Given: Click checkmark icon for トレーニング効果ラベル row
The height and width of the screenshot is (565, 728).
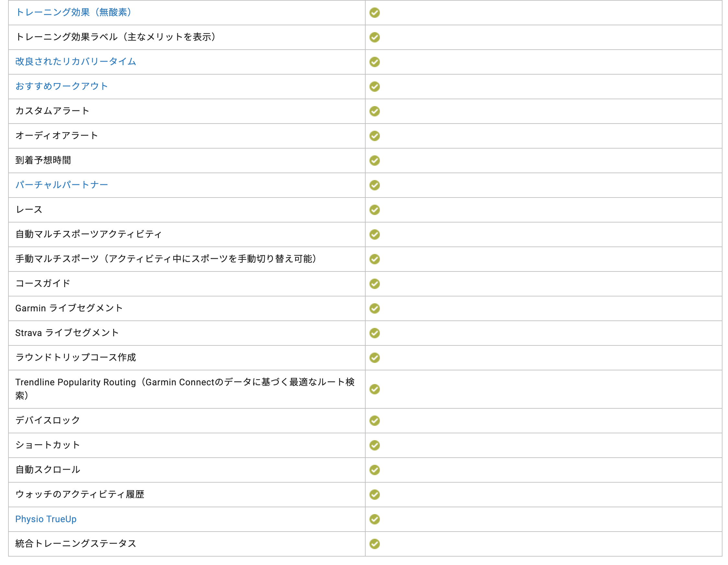Looking at the screenshot, I should [375, 37].
